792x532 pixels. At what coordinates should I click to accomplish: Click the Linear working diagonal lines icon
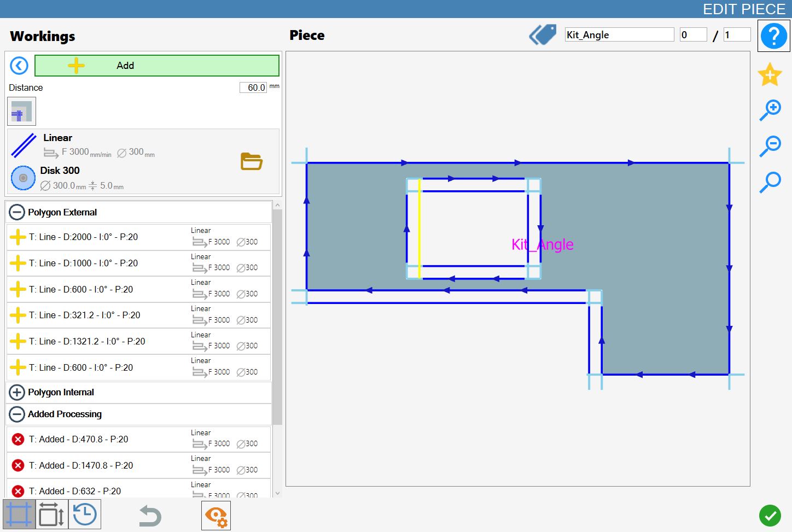(24, 145)
